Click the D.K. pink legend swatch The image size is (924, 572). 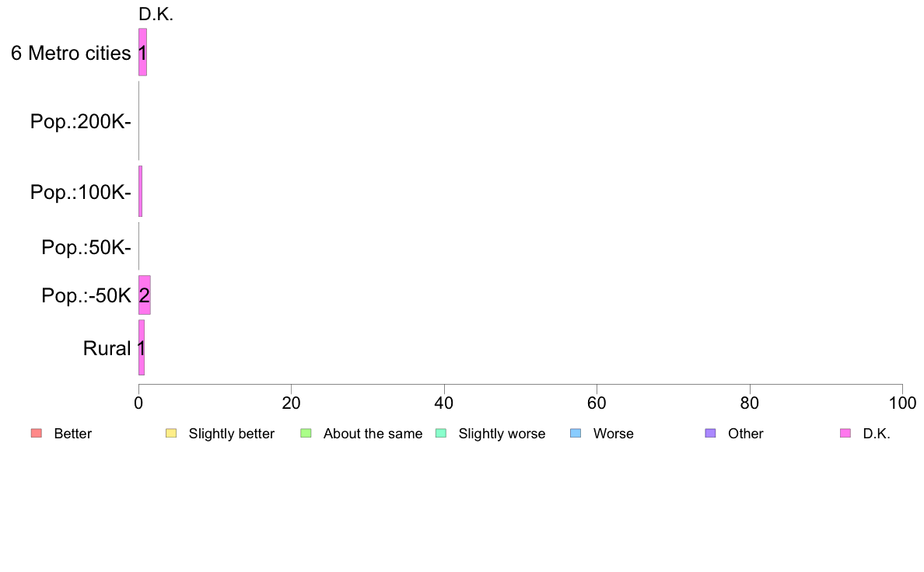click(x=845, y=433)
